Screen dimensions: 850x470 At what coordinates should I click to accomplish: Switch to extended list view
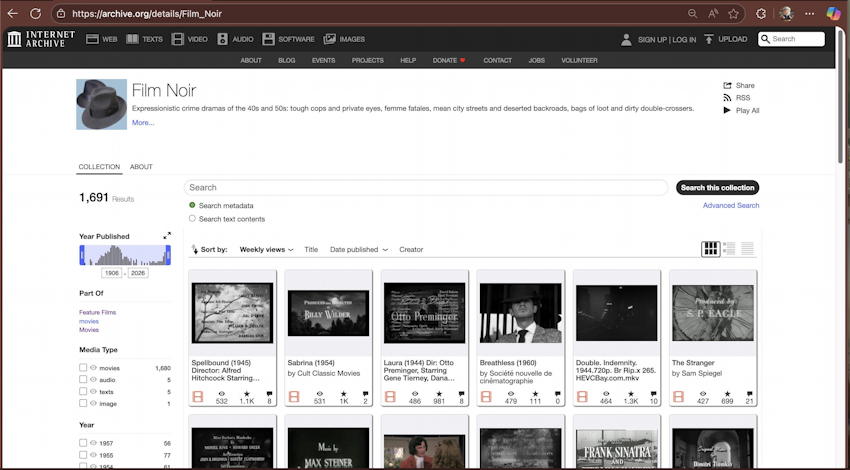point(729,249)
